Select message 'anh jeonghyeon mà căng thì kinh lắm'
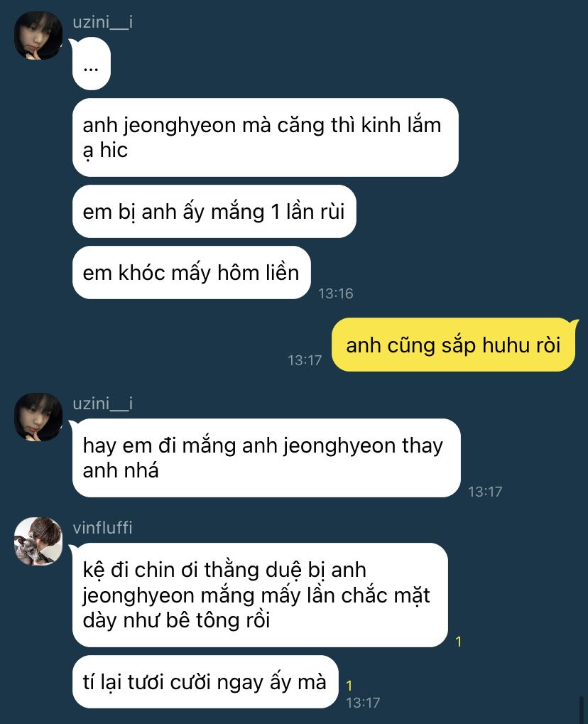 click(266, 138)
